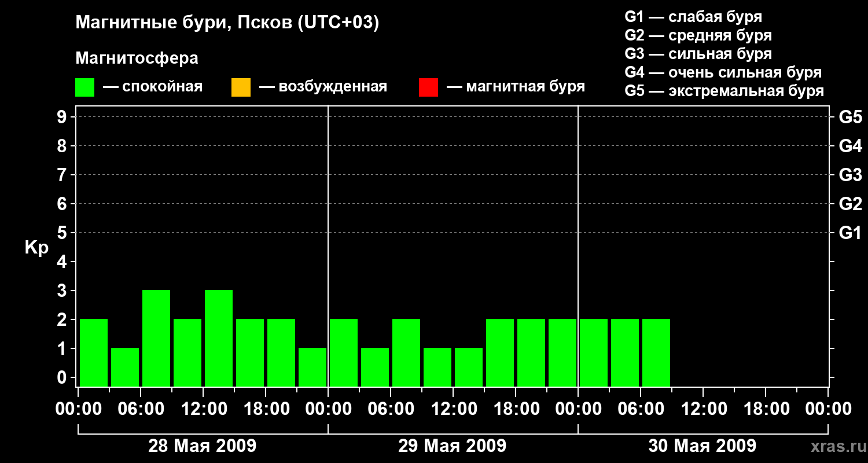The height and width of the screenshot is (463, 868).
Task: Select the '29 Мая 2009' date label
Action: coord(453,446)
